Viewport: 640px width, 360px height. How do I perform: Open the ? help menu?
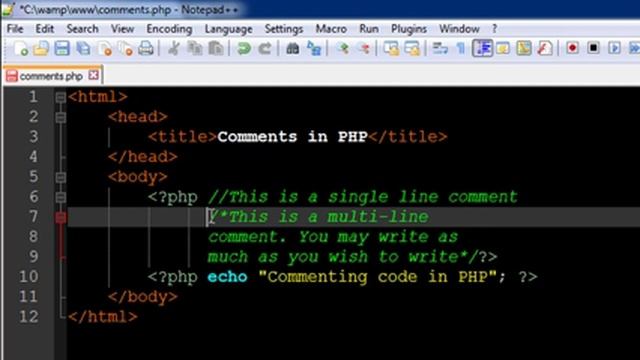pyautogui.click(x=494, y=29)
